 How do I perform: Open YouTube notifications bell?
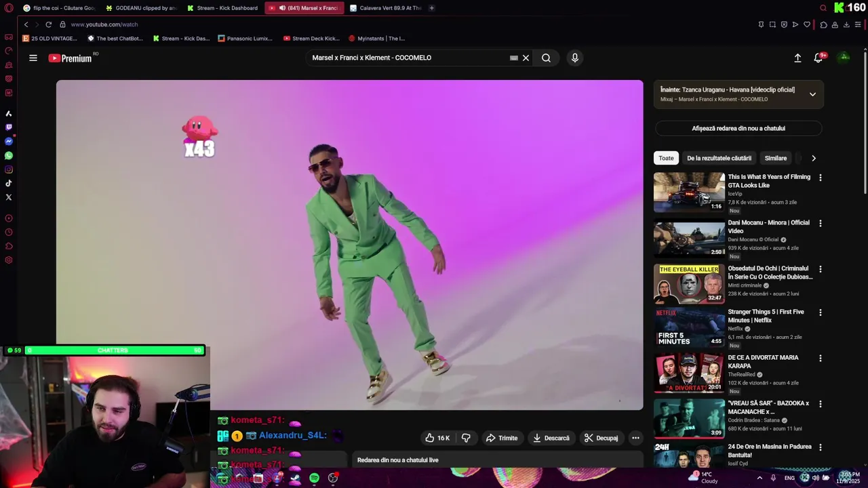tap(818, 58)
